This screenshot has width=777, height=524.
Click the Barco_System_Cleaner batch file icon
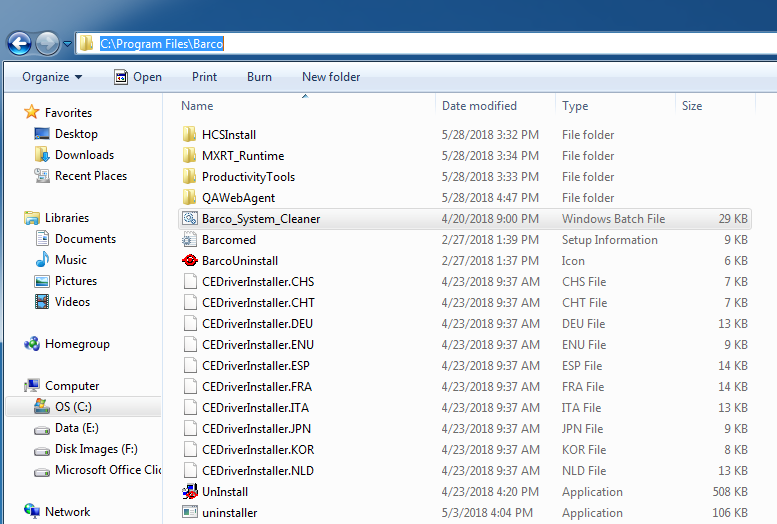[189, 218]
